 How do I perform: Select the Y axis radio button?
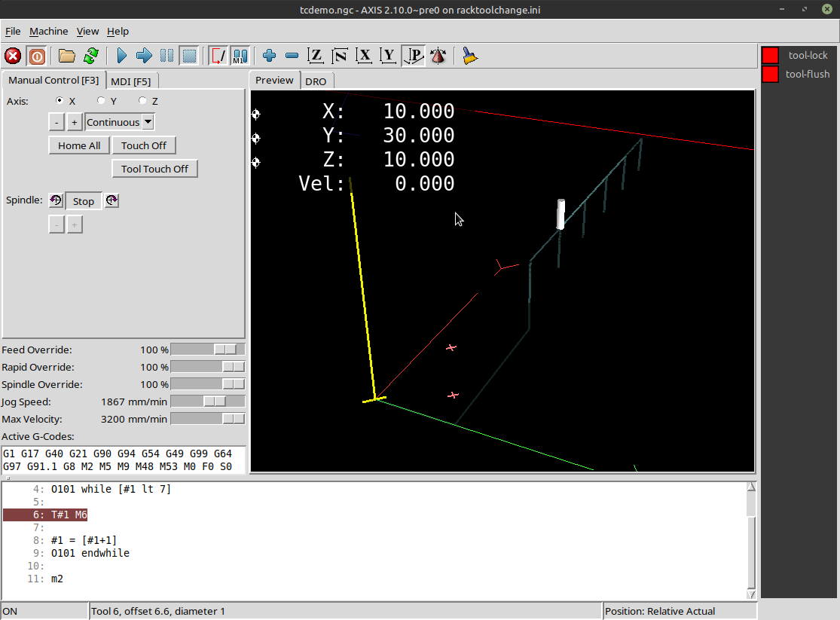pos(102,101)
